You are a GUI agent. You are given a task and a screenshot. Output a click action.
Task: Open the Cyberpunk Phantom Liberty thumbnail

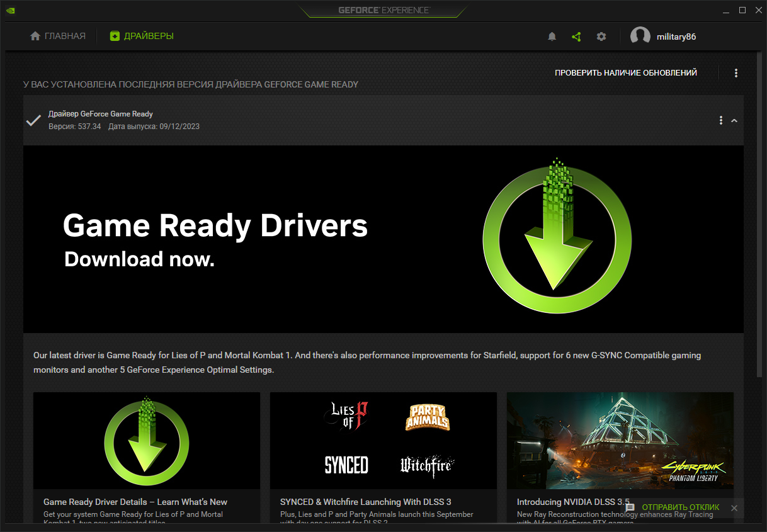620,441
